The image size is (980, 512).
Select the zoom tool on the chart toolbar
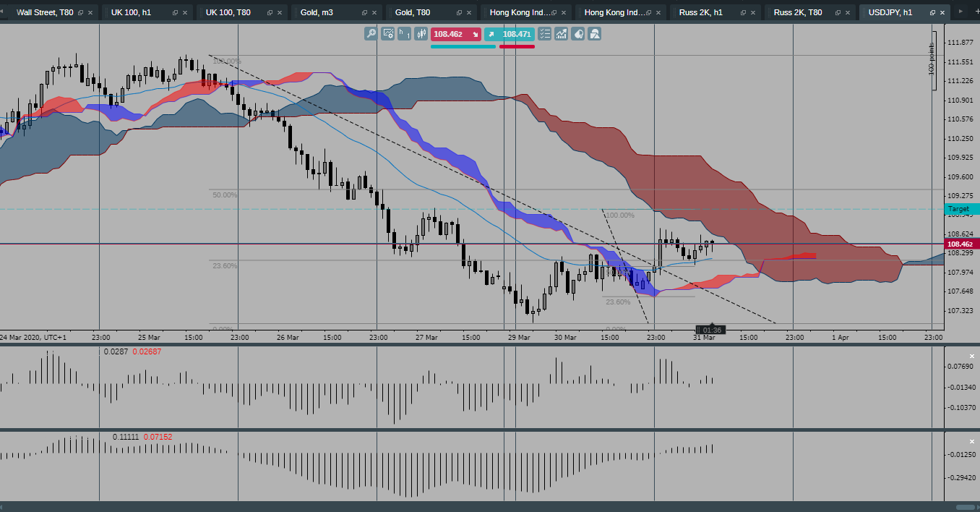[370, 33]
